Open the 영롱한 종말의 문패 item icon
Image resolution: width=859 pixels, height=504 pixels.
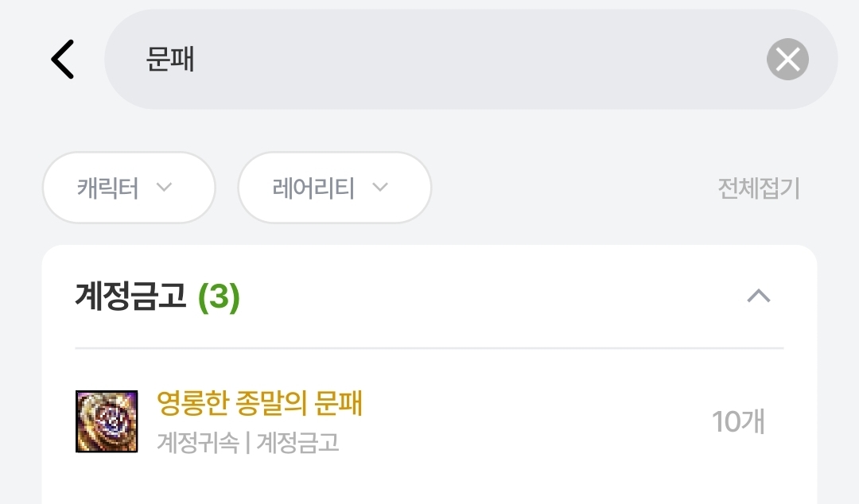(x=107, y=421)
